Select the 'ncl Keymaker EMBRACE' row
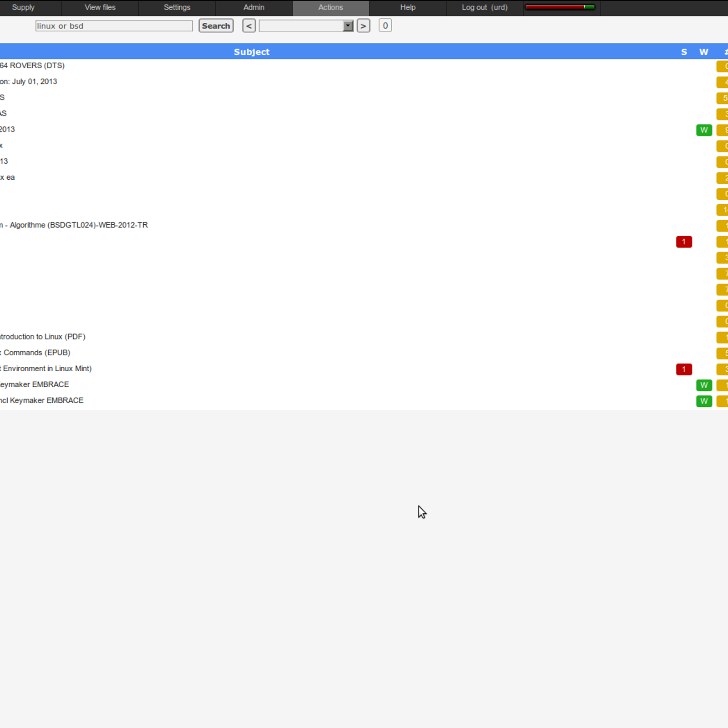Image resolution: width=728 pixels, height=728 pixels. coord(364,400)
